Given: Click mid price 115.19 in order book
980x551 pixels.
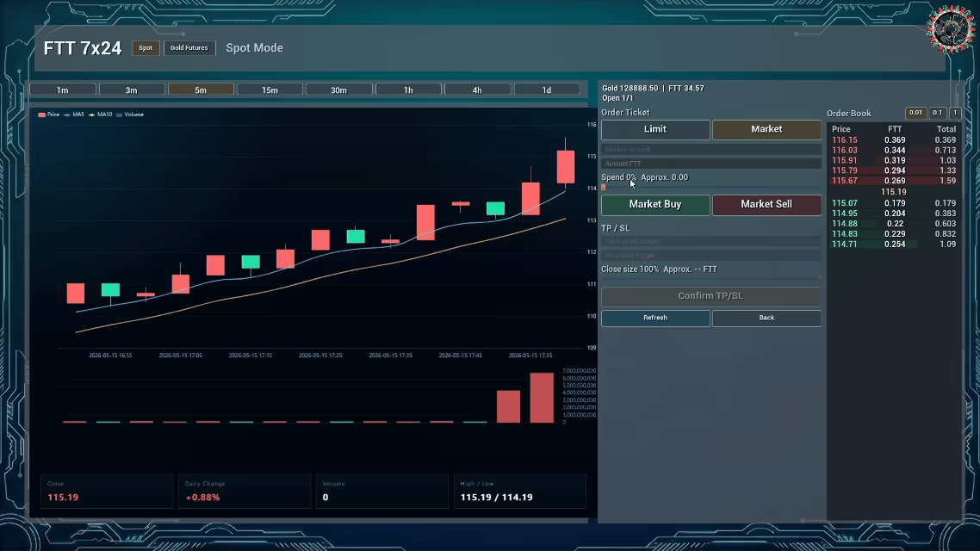Looking at the screenshot, I should [x=893, y=192].
